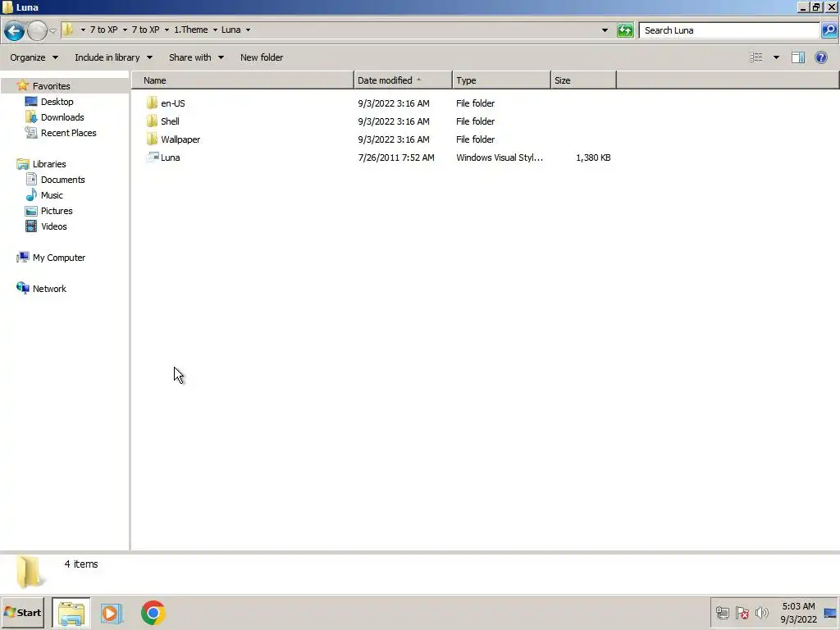Screen dimensions: 840x630
Task: Sort by Date modified column
Action: click(x=403, y=80)
